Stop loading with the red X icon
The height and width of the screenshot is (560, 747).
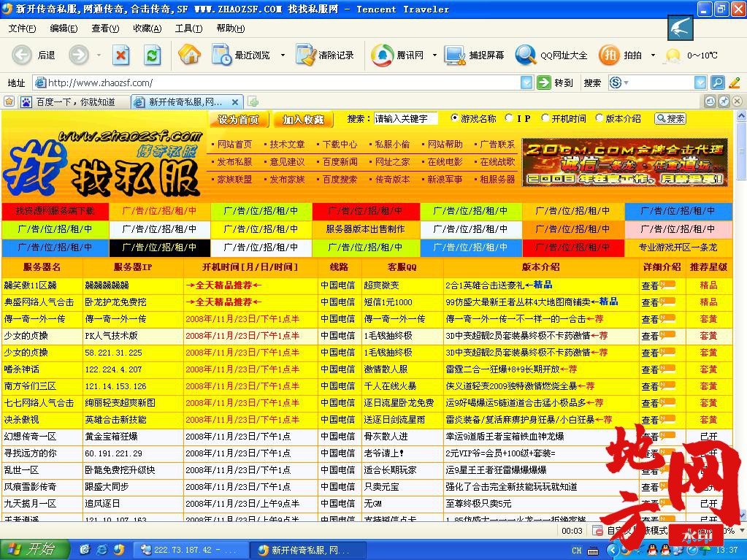[x=121, y=55]
